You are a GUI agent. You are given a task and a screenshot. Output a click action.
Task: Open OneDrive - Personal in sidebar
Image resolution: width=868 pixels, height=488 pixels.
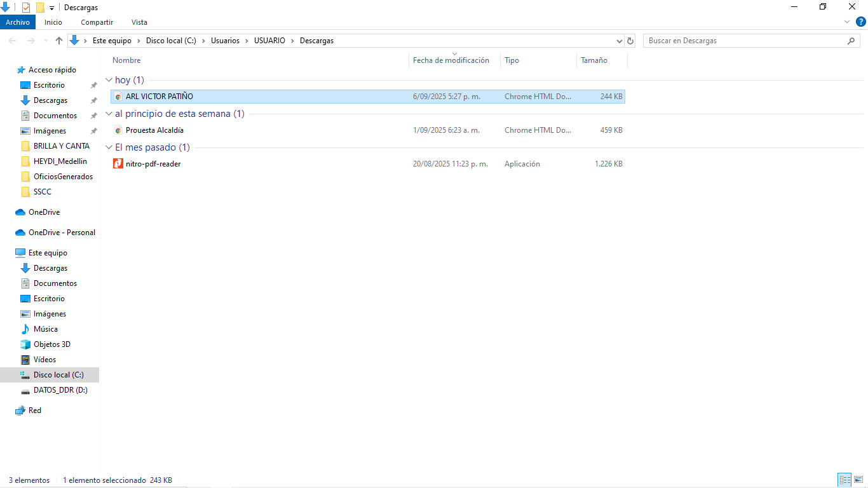[x=62, y=233]
